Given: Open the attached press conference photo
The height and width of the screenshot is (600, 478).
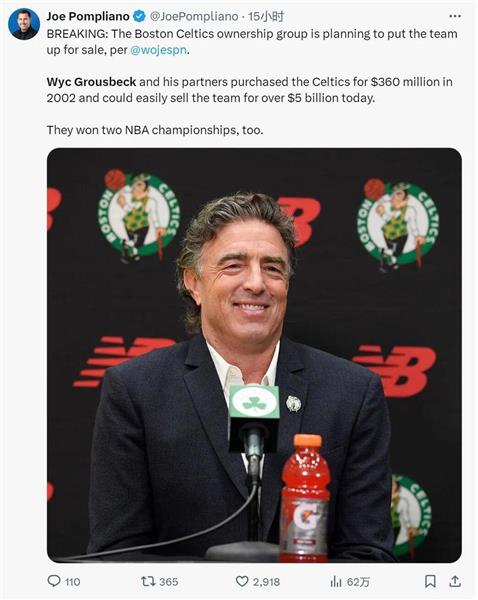Looking at the screenshot, I should pyautogui.click(x=254, y=355).
